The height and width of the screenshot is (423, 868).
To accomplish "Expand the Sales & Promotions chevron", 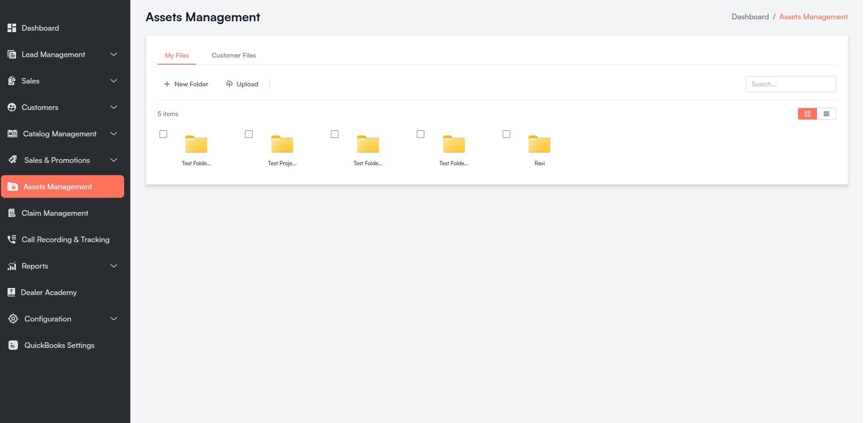I will pos(114,160).
